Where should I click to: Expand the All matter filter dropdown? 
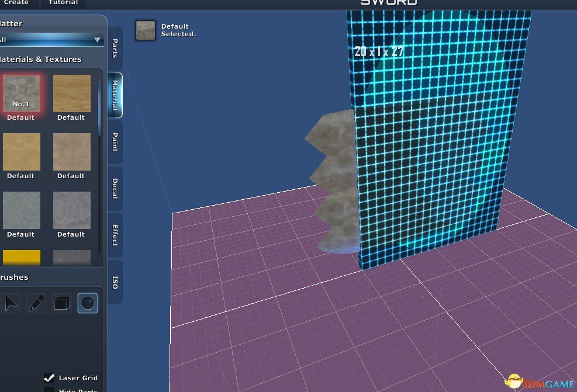pyautogui.click(x=51, y=40)
